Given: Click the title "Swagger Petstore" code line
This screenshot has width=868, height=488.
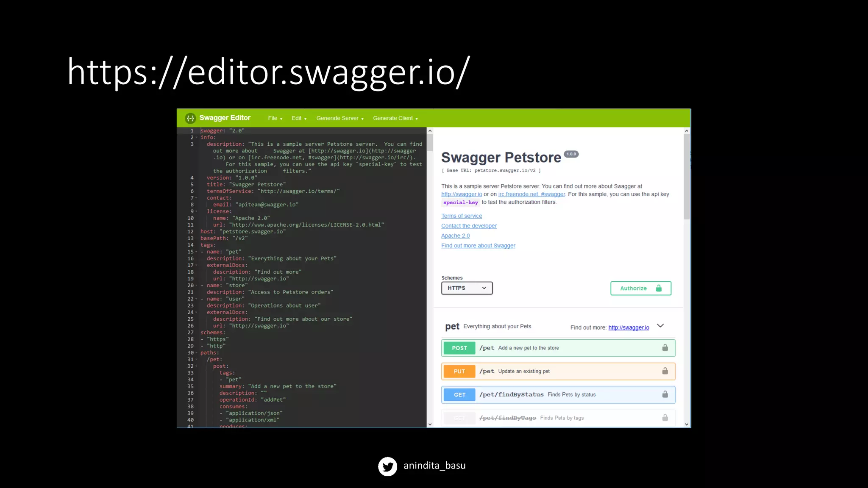Looking at the screenshot, I should coord(246,185).
